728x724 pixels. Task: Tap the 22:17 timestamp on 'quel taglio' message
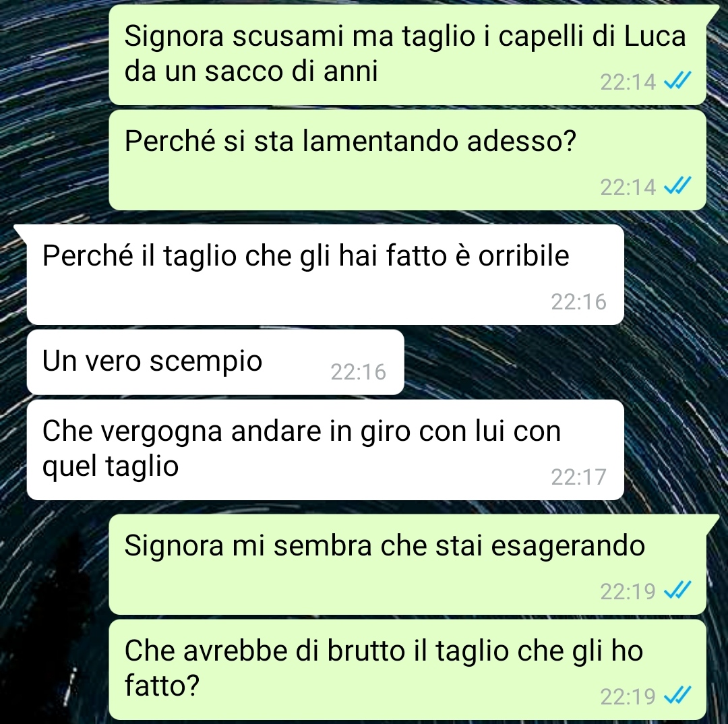pos(578,477)
